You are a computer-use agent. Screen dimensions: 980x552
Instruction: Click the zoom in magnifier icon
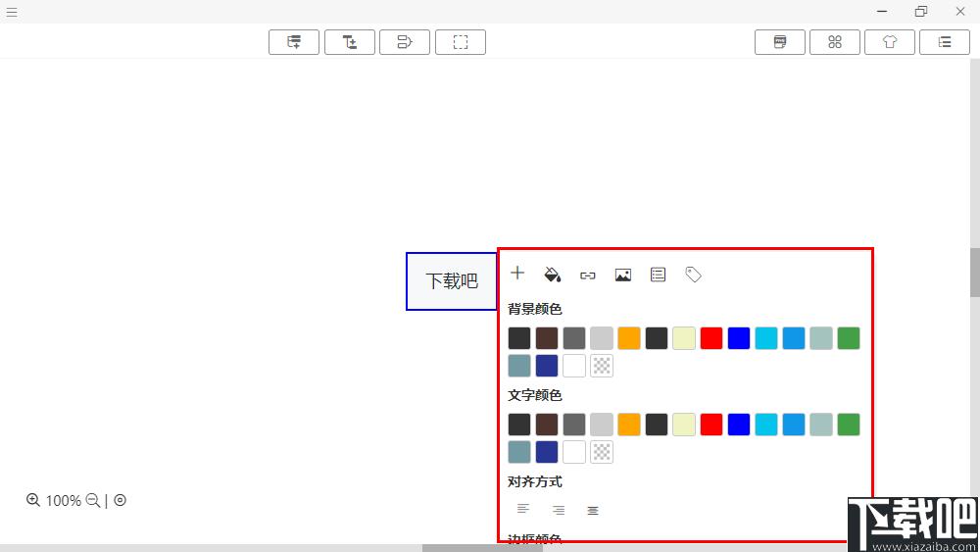(x=33, y=500)
